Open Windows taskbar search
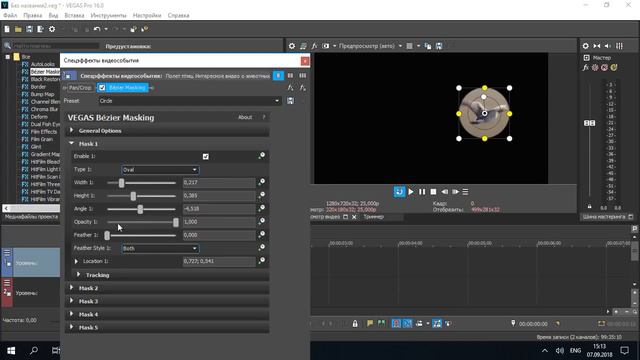640x360 pixels. [34, 351]
